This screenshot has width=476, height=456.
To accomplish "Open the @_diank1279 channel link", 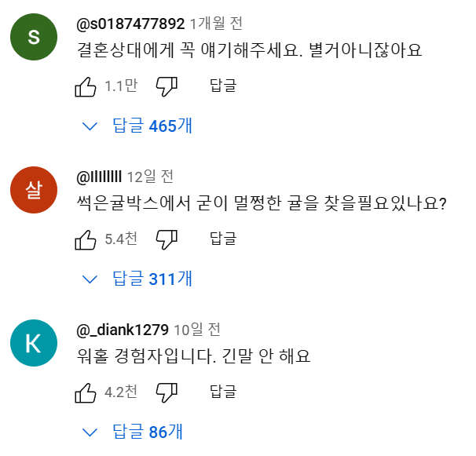I will tap(123, 330).
